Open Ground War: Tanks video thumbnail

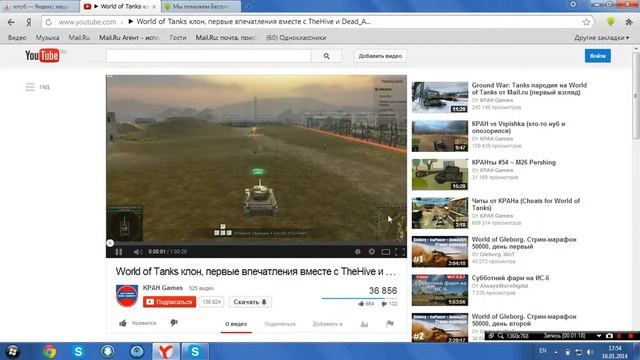point(440,97)
